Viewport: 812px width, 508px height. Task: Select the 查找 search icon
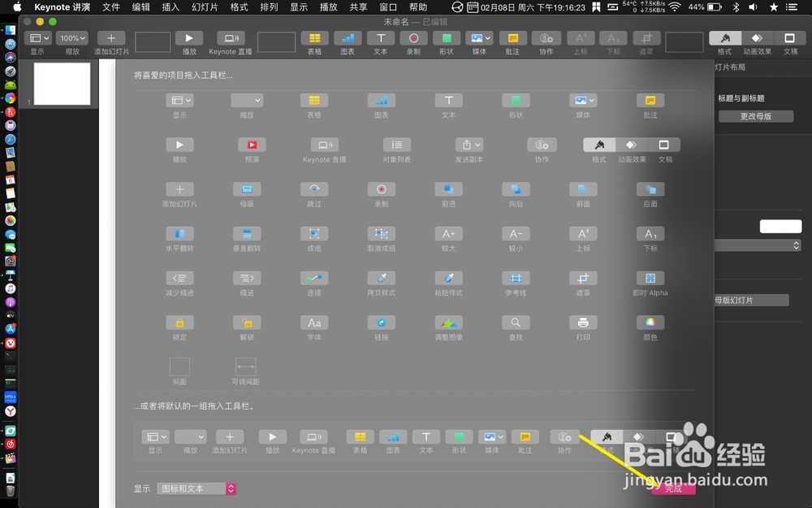(x=516, y=323)
